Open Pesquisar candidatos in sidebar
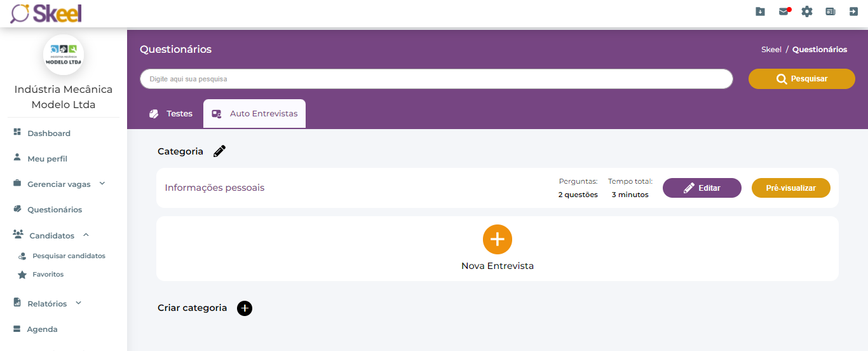Image resolution: width=868 pixels, height=351 pixels. tap(69, 256)
